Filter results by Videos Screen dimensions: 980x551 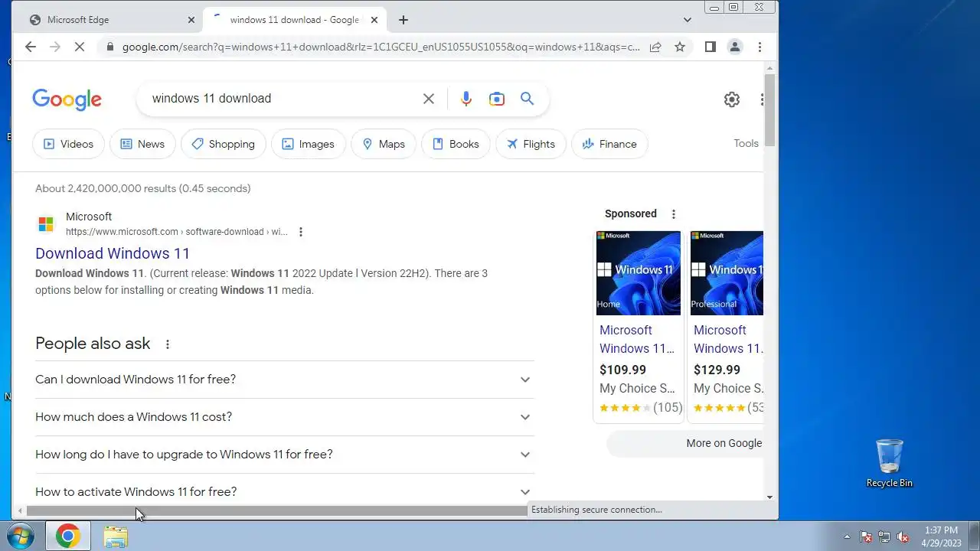(x=68, y=144)
